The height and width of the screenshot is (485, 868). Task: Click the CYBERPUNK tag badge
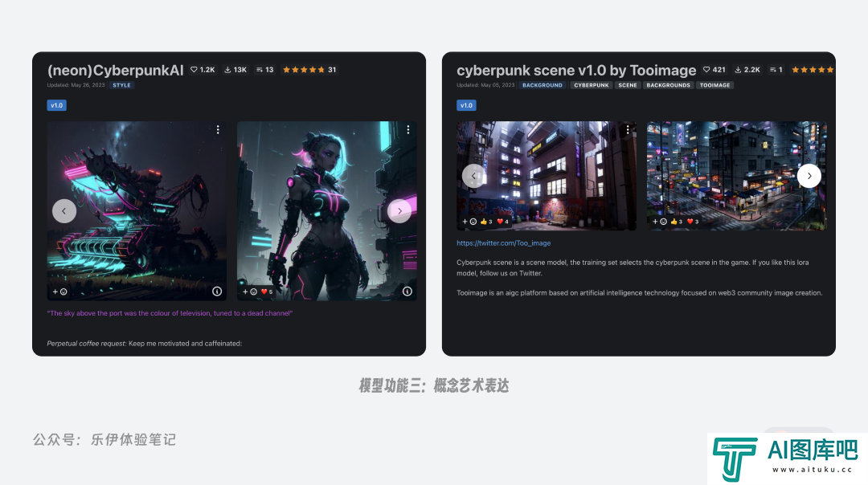pos(591,85)
